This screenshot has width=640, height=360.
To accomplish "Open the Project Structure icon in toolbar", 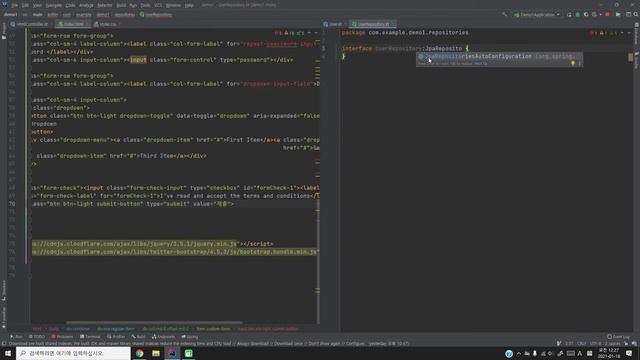I will point(618,15).
